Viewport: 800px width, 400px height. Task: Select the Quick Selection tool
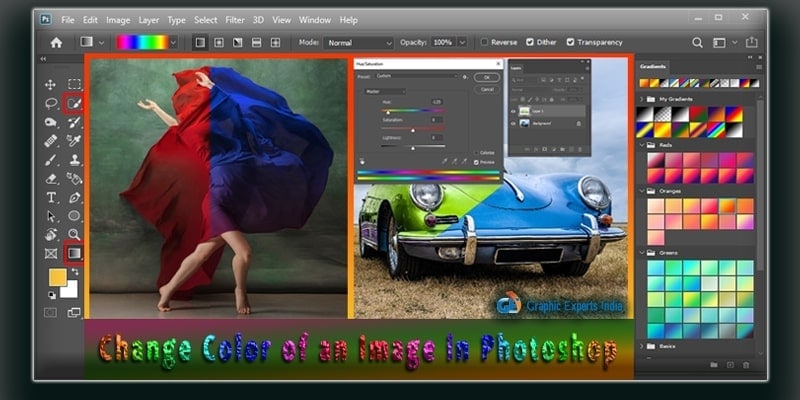tap(74, 104)
